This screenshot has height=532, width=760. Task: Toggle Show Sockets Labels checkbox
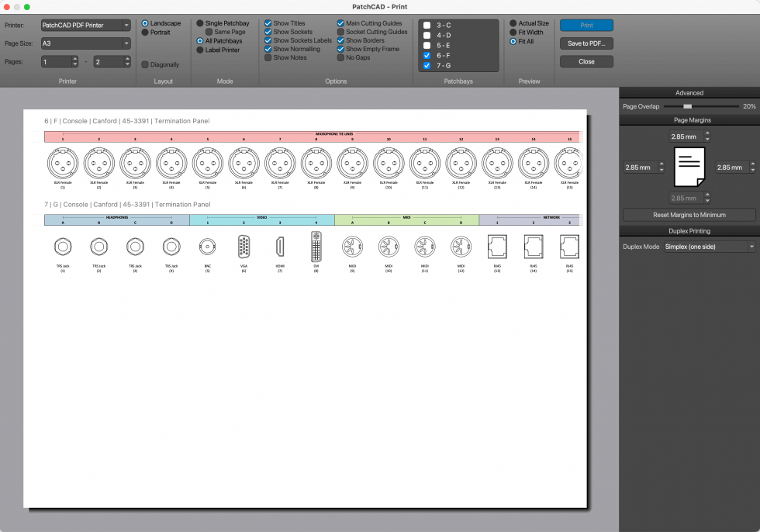point(298,40)
